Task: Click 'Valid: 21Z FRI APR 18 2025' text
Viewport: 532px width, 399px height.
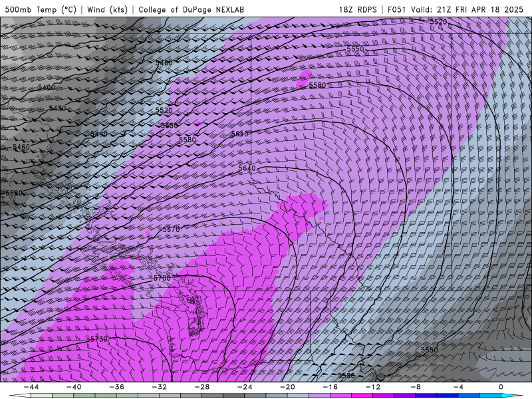Action: 467,9
